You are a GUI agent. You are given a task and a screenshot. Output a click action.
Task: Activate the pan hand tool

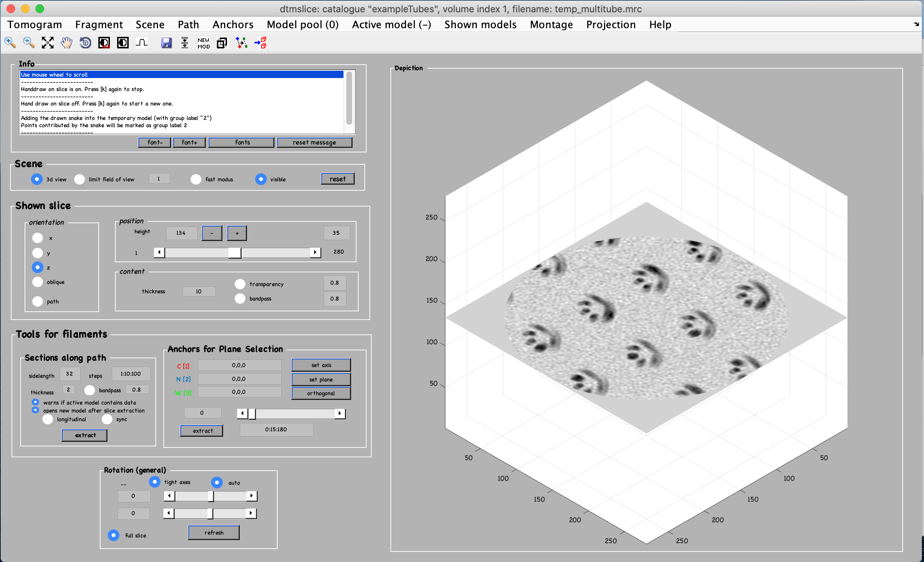click(67, 43)
